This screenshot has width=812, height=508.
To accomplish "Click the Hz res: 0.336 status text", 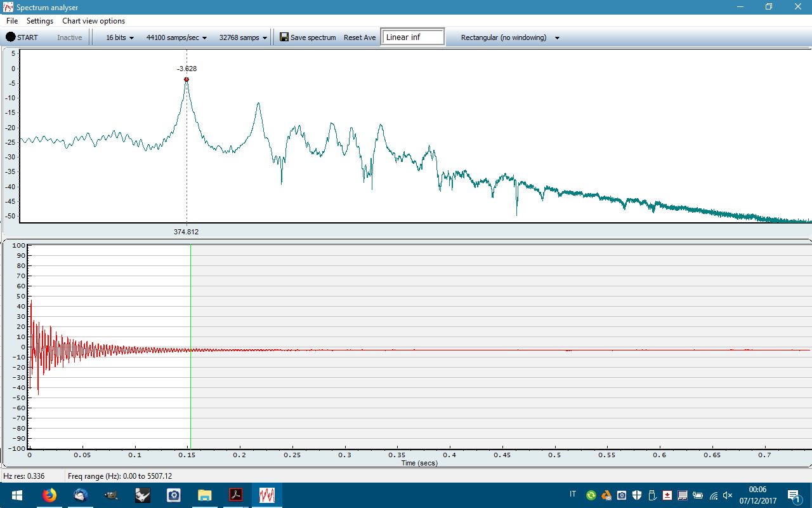I will (24, 476).
